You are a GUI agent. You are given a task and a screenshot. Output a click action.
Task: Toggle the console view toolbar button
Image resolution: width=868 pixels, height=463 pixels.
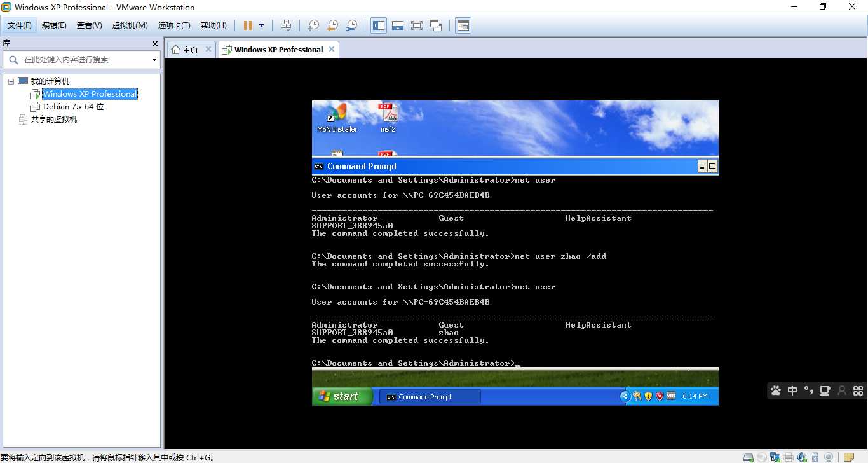pos(463,25)
